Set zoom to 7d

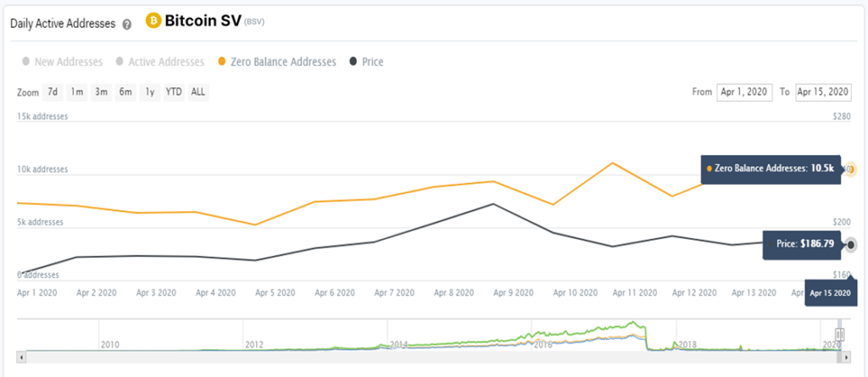[52, 92]
